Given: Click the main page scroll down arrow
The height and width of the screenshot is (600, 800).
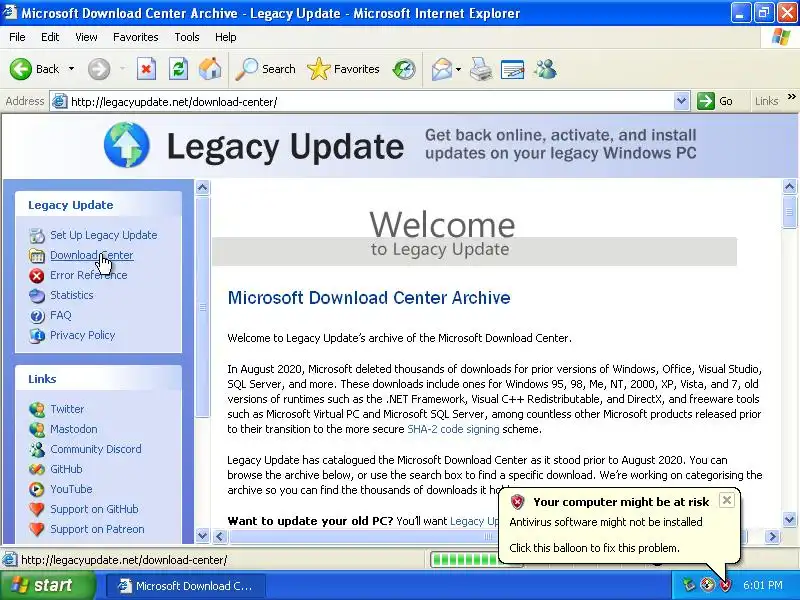Looking at the screenshot, I should click(x=789, y=520).
